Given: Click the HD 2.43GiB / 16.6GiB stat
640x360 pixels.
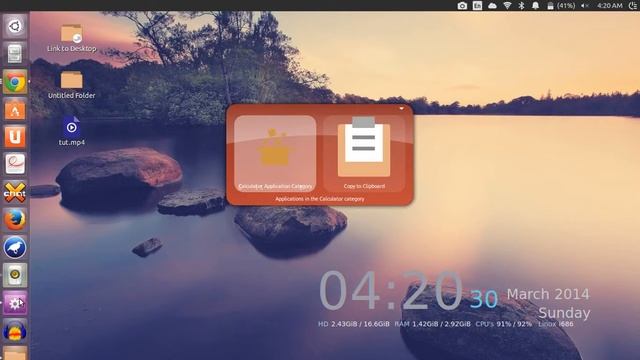Looking at the screenshot, I should pos(353,324).
